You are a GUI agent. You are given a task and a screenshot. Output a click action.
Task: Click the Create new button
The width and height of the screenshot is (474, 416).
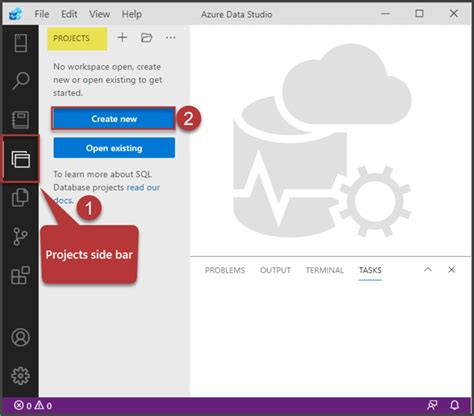(x=114, y=119)
